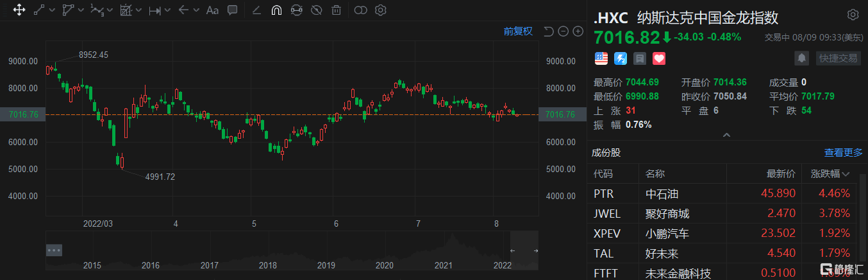Expand the grid tool dropdown arrow
This screenshot has height=280, width=868.
tap(139, 10)
